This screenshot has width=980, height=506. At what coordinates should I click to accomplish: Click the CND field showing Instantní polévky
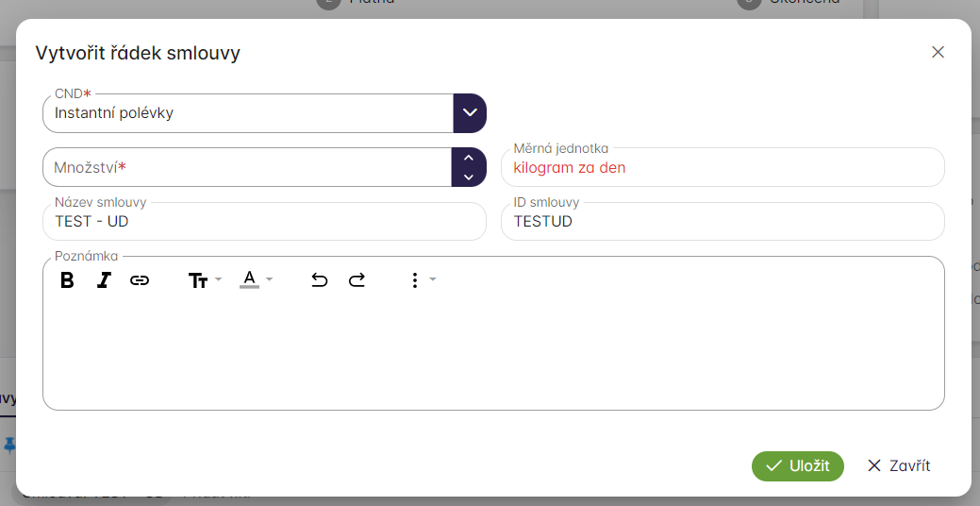pyautogui.click(x=247, y=113)
